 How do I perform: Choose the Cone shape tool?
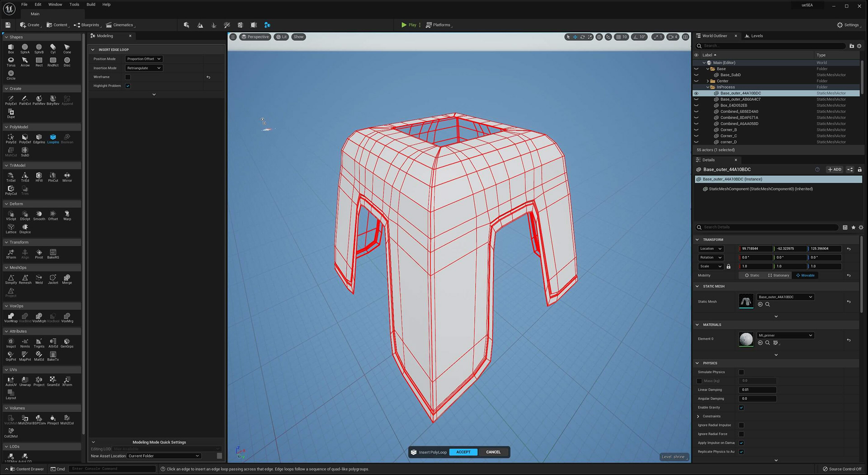tap(67, 48)
